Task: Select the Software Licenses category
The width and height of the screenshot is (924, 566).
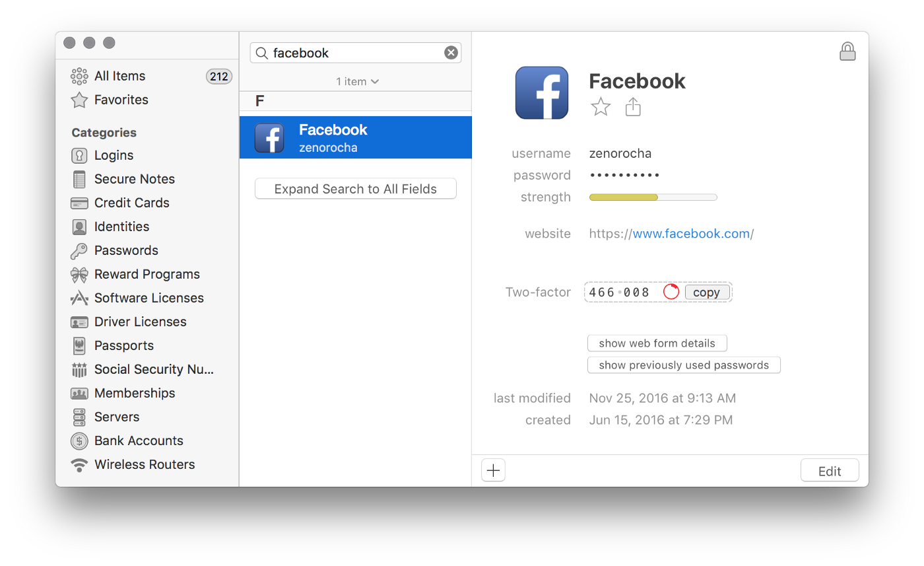Action: (x=148, y=298)
